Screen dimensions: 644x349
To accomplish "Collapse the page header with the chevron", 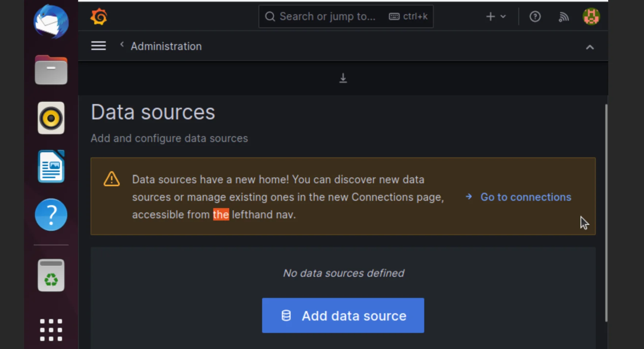I will [590, 47].
